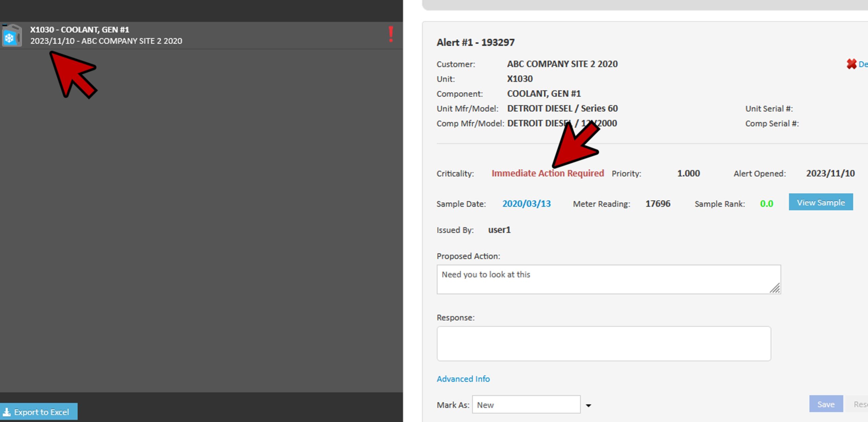Screen dimensions: 868x422
Task: Click the download icon on Export to Excel
Action: (6, 412)
